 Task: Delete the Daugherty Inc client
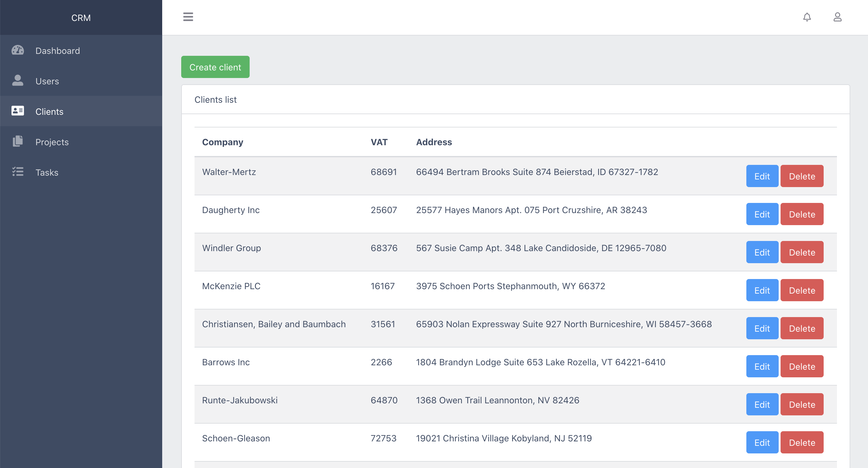pyautogui.click(x=801, y=214)
